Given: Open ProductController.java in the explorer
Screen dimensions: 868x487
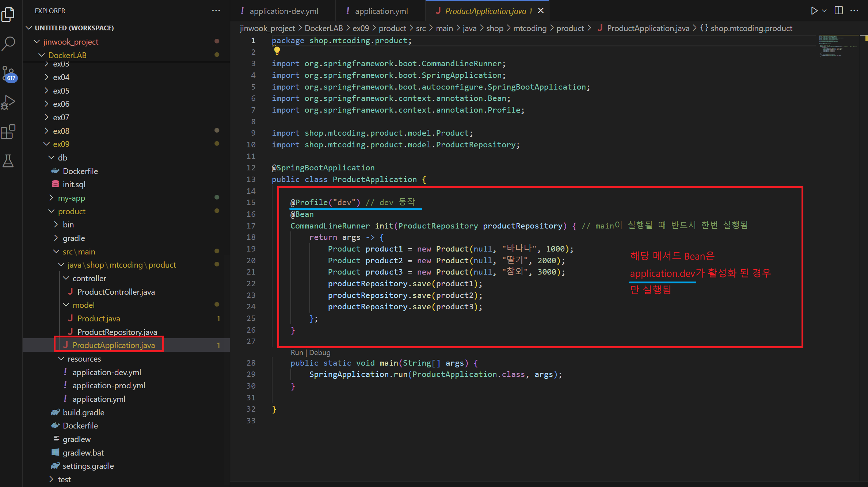Looking at the screenshot, I should pyautogui.click(x=116, y=292).
